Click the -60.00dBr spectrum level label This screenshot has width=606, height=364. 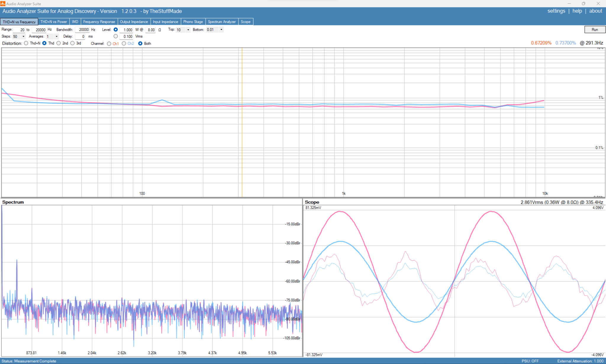292,281
